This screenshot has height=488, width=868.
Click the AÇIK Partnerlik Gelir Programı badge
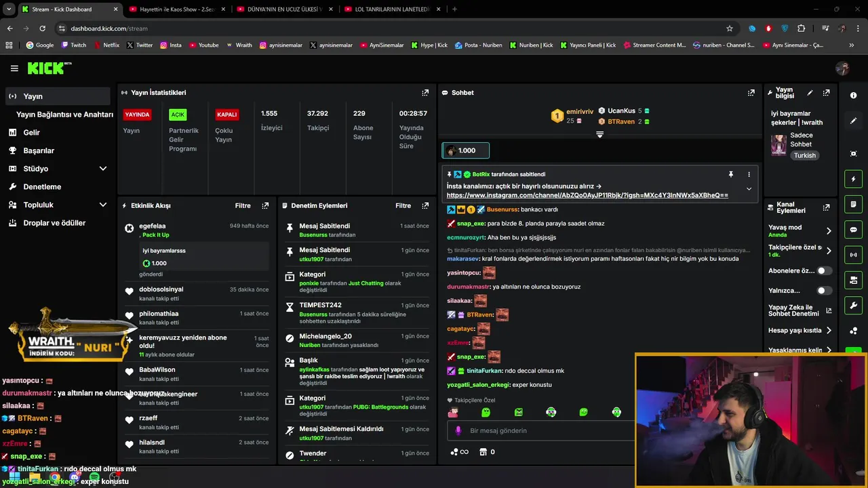click(x=178, y=115)
